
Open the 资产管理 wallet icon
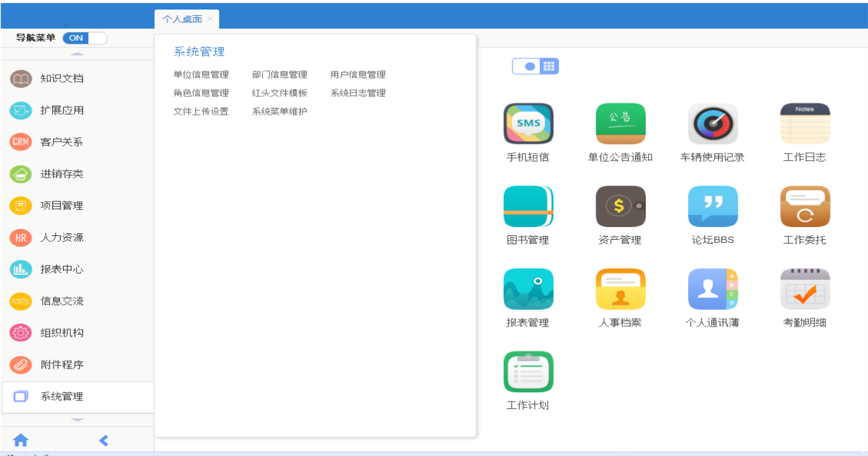(x=620, y=207)
